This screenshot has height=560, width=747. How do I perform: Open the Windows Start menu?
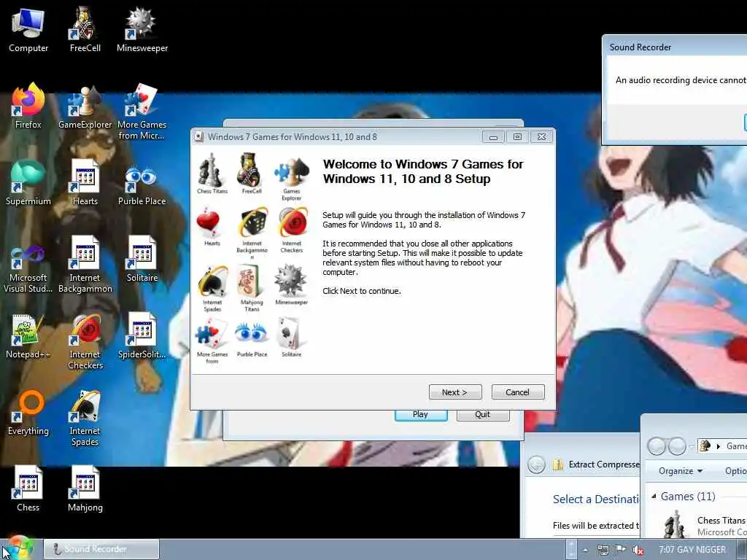(18, 548)
